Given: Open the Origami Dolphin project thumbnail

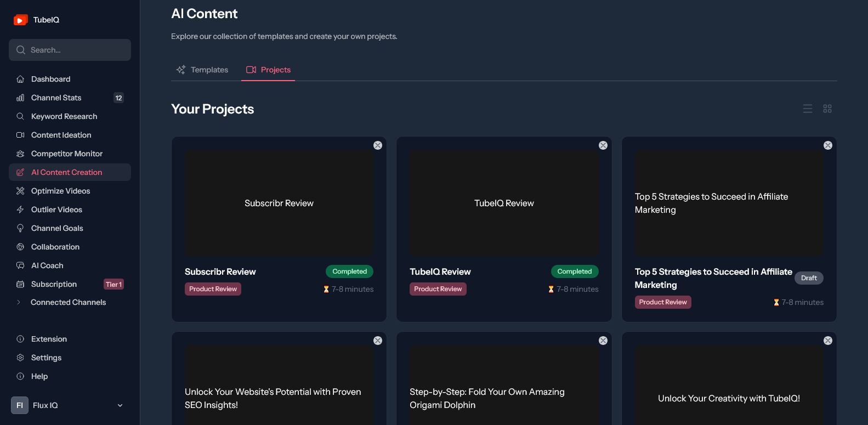Looking at the screenshot, I should 504,385.
